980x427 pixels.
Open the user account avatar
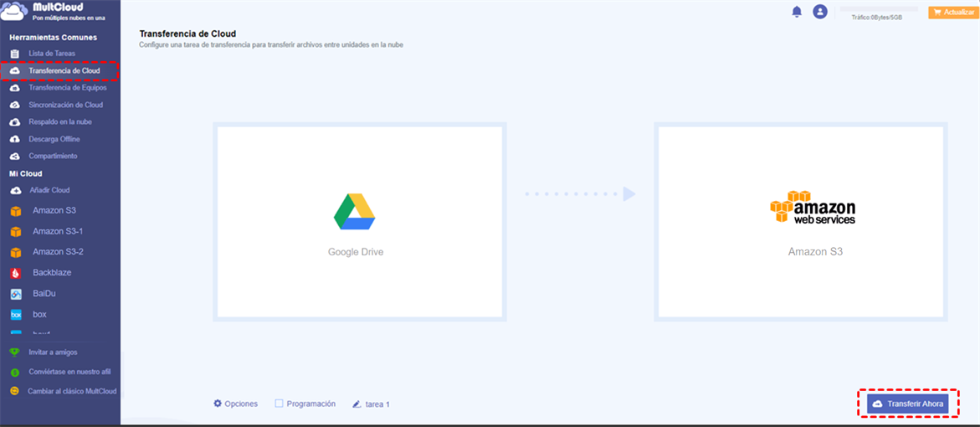pos(820,11)
